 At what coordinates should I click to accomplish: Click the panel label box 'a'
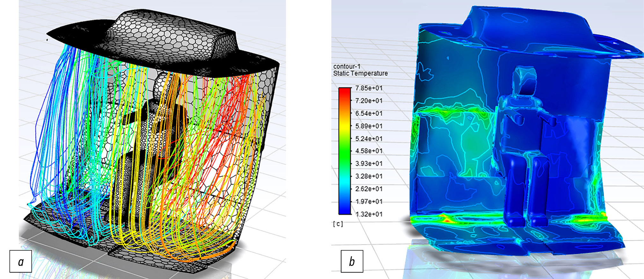(x=21, y=261)
